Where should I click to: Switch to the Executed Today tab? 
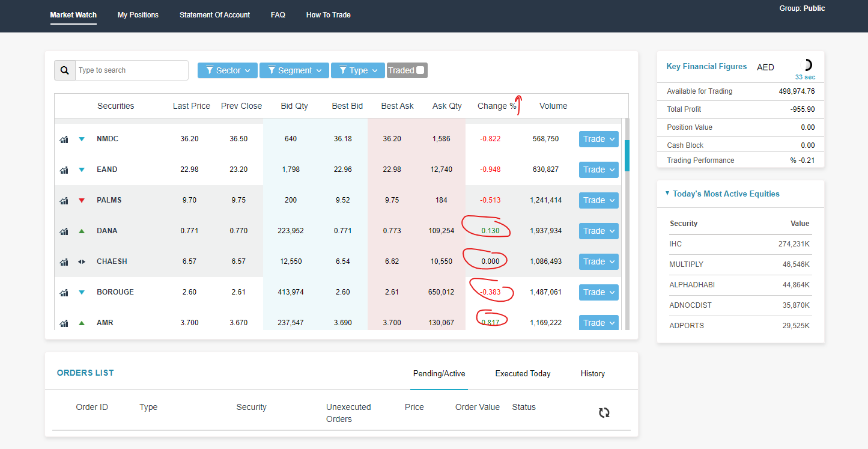(522, 373)
